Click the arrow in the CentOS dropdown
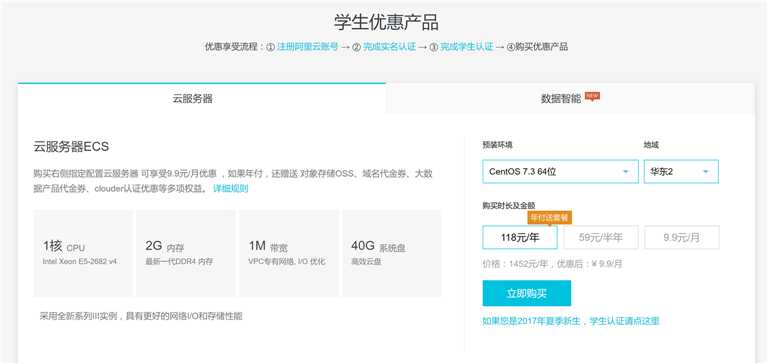768x364 pixels. coord(625,172)
